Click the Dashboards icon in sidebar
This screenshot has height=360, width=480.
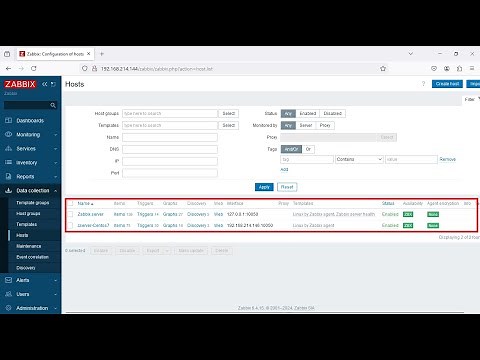click(x=9, y=120)
